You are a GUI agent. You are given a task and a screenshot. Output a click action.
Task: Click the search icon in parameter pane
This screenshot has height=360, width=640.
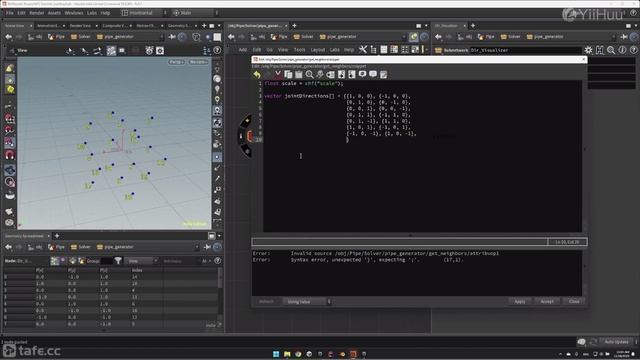coord(611,50)
